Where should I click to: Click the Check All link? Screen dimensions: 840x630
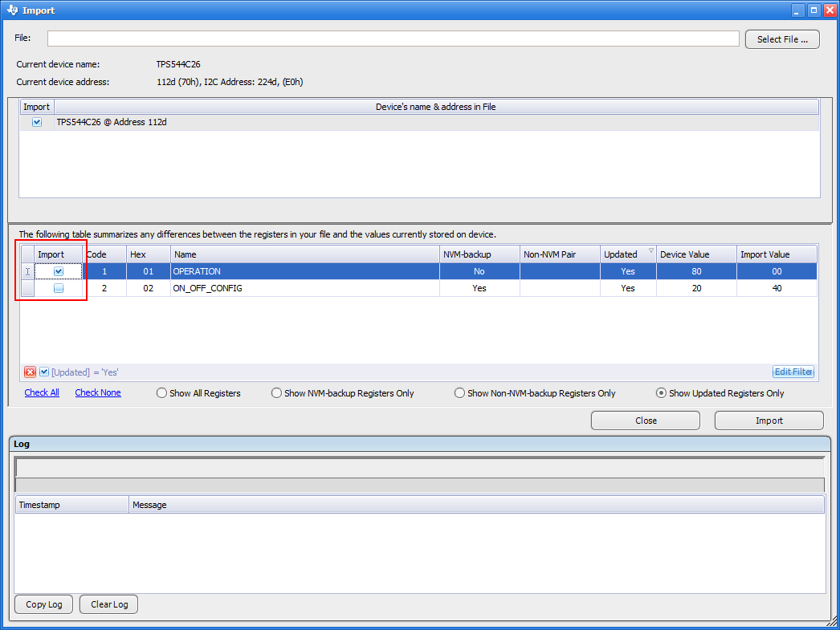(x=42, y=392)
